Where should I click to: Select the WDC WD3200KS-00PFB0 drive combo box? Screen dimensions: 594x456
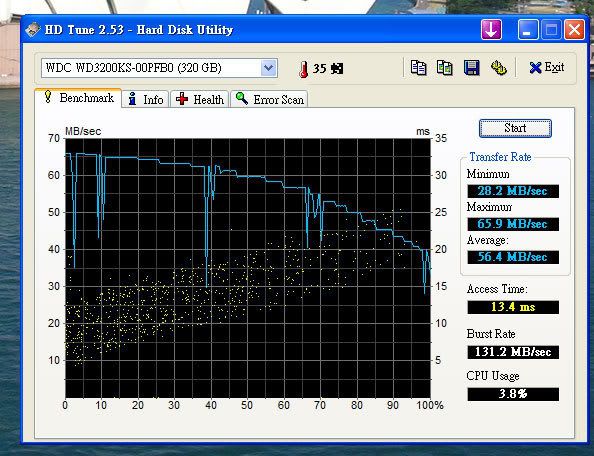tap(159, 68)
